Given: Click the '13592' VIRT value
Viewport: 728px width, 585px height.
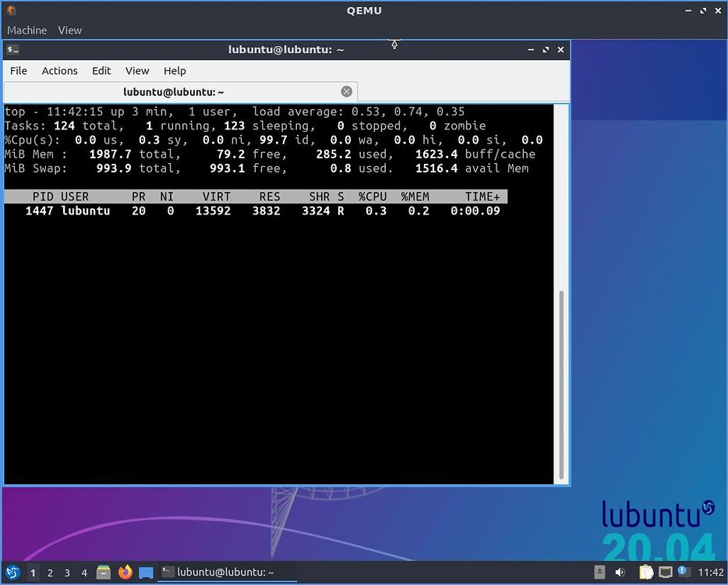Looking at the screenshot, I should tap(213, 211).
